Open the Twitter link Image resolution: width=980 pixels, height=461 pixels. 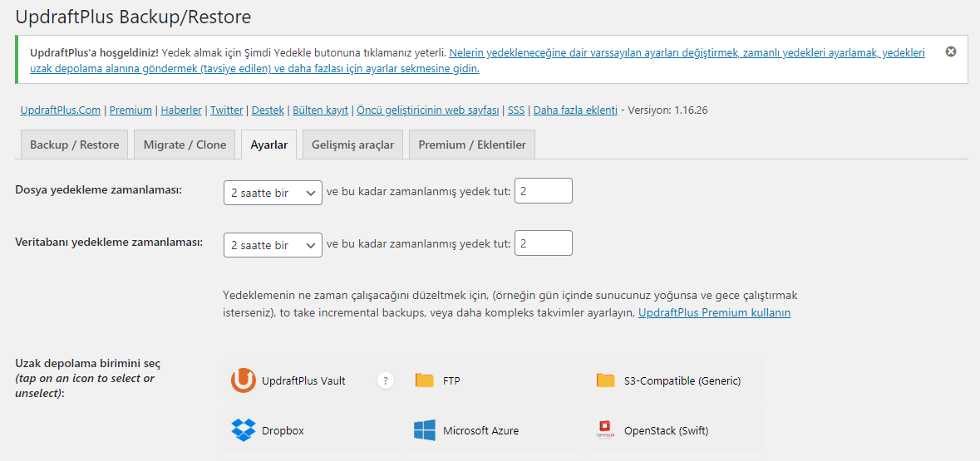[227, 110]
